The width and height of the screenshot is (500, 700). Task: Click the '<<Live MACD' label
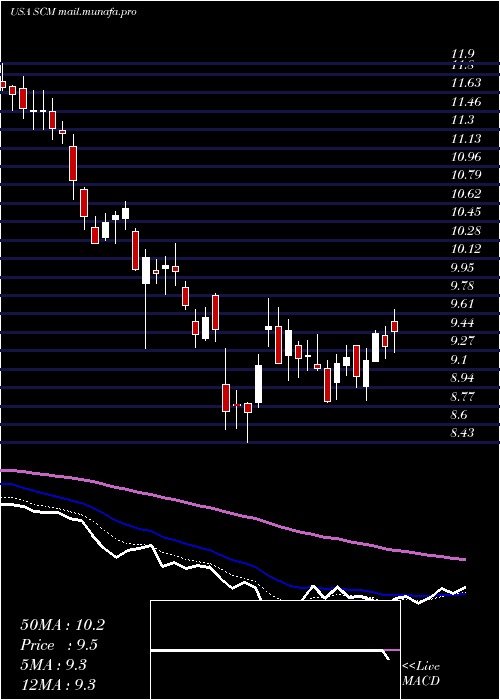click(x=421, y=674)
